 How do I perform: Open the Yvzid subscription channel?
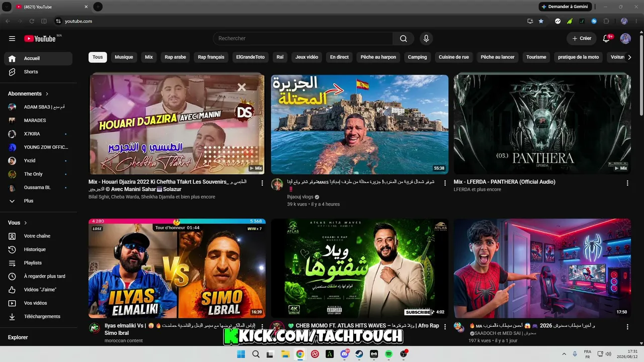(x=38, y=161)
